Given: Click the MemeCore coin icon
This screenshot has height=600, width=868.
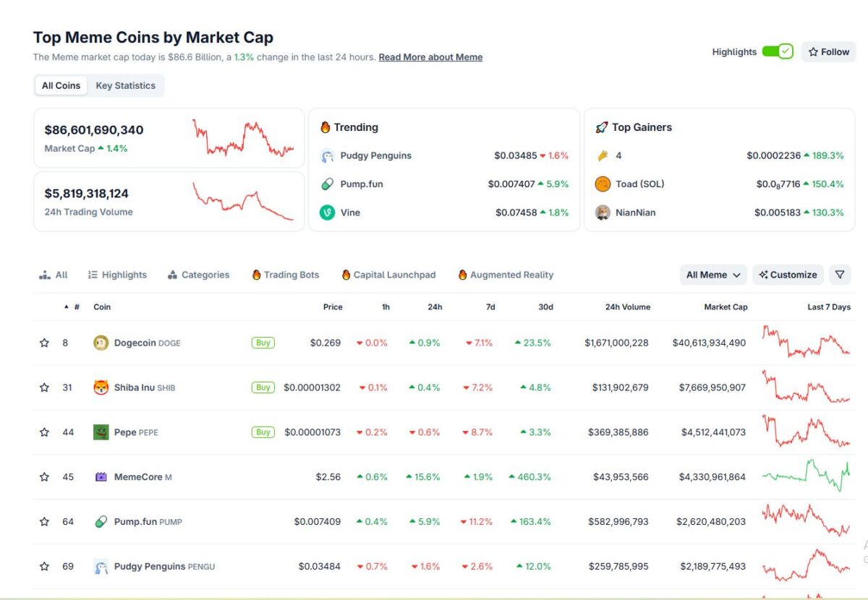Looking at the screenshot, I should [101, 477].
